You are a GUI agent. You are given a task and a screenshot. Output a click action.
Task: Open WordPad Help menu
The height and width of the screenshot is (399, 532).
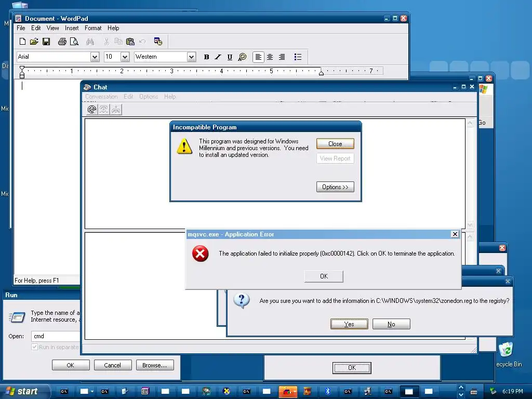113,28
